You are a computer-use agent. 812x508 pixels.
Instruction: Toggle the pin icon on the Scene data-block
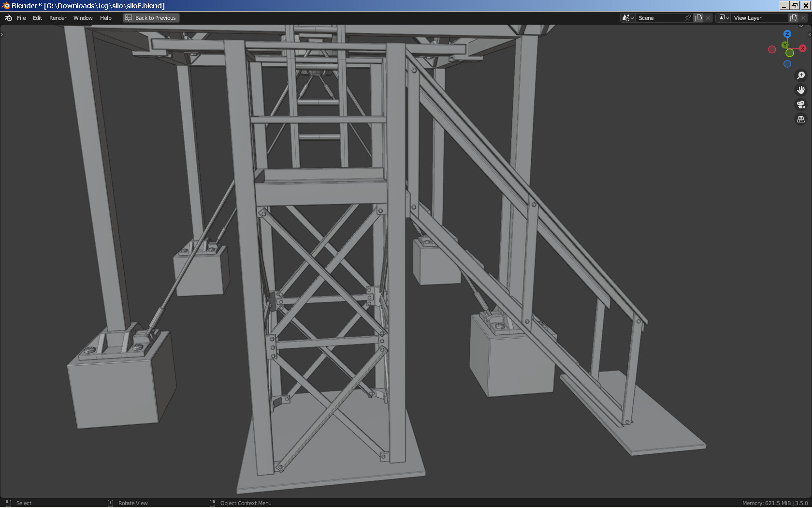click(687, 17)
